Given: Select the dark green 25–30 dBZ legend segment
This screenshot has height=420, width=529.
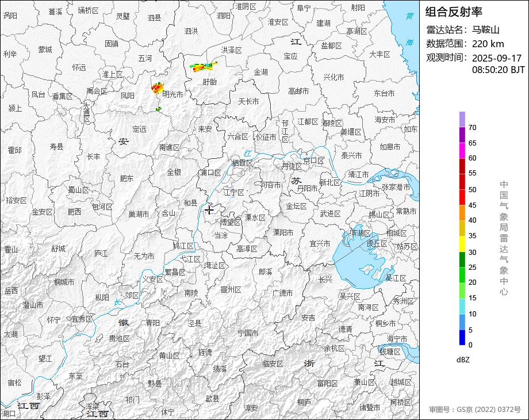Looking at the screenshot, I should (x=462, y=259).
